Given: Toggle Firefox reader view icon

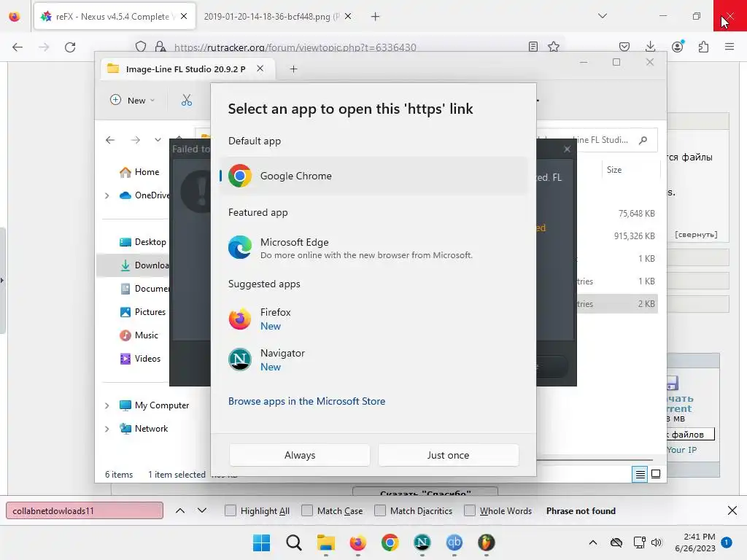Looking at the screenshot, I should (533, 47).
